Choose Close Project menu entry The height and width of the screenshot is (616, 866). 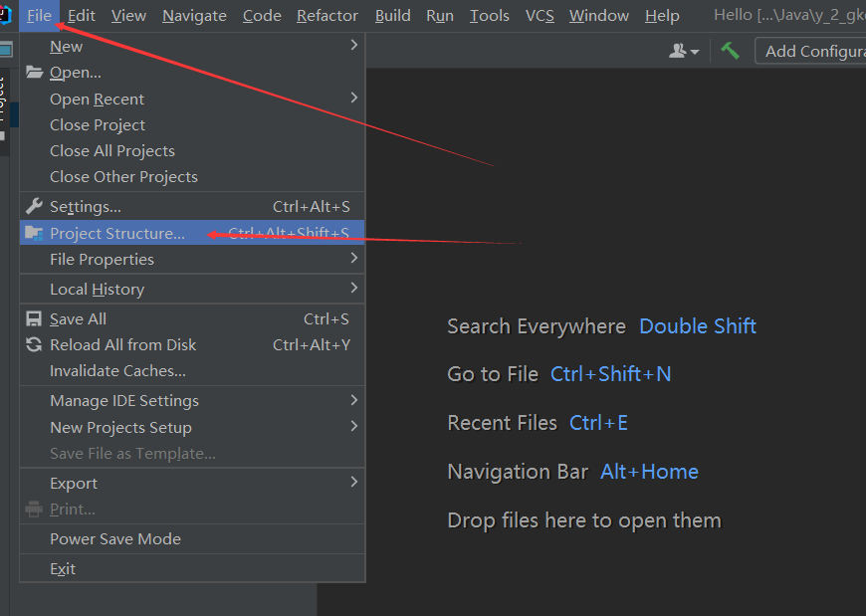(x=98, y=124)
